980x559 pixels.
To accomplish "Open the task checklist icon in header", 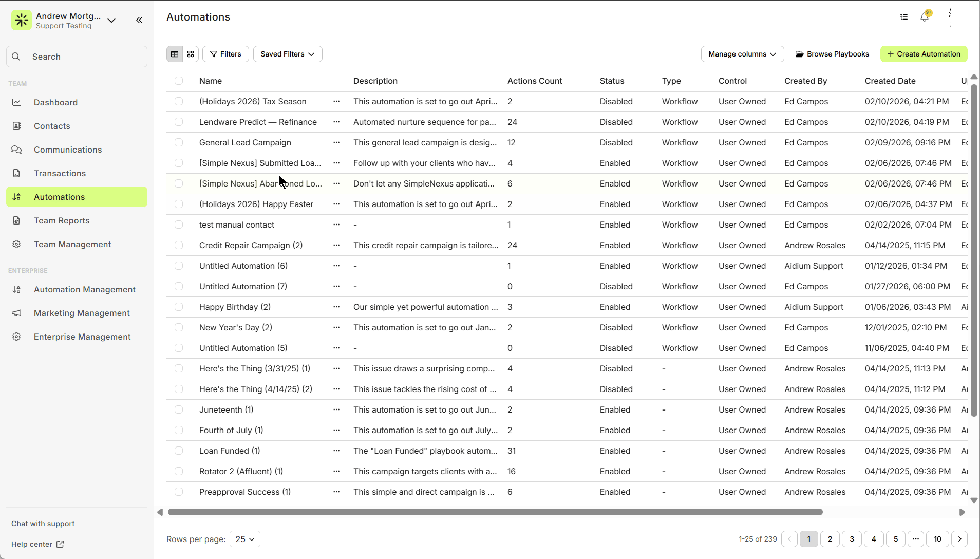I will point(904,17).
